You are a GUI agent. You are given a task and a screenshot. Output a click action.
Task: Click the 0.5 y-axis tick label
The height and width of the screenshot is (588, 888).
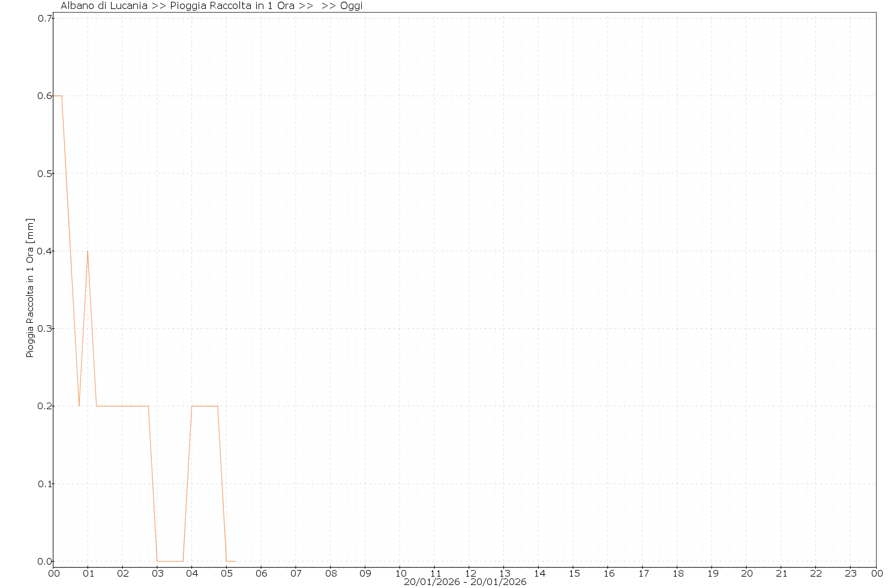(45, 173)
